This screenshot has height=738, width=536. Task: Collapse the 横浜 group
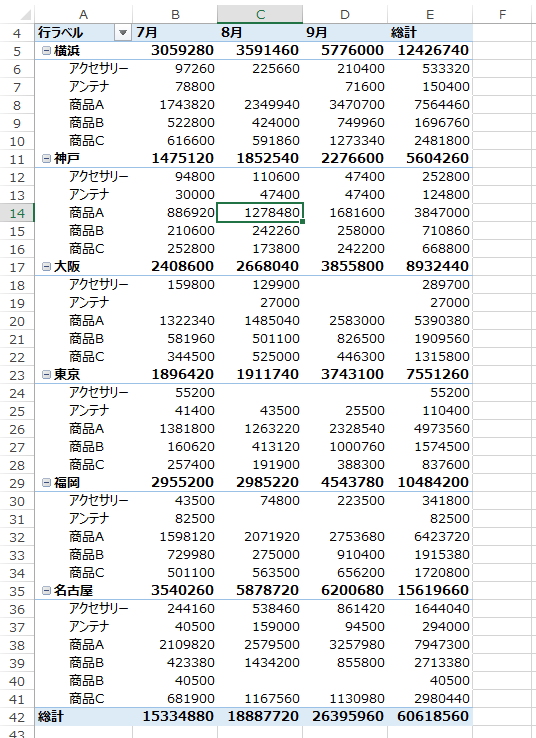[x=46, y=50]
